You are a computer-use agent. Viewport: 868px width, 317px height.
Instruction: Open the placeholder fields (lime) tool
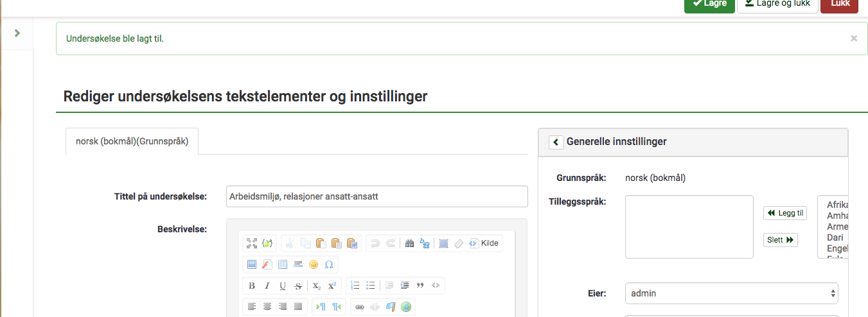pyautogui.click(x=267, y=243)
